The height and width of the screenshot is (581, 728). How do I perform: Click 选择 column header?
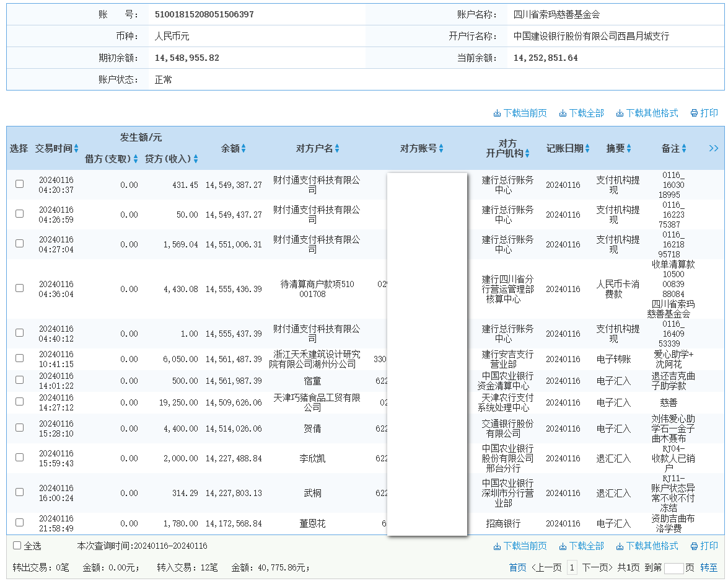point(19,148)
